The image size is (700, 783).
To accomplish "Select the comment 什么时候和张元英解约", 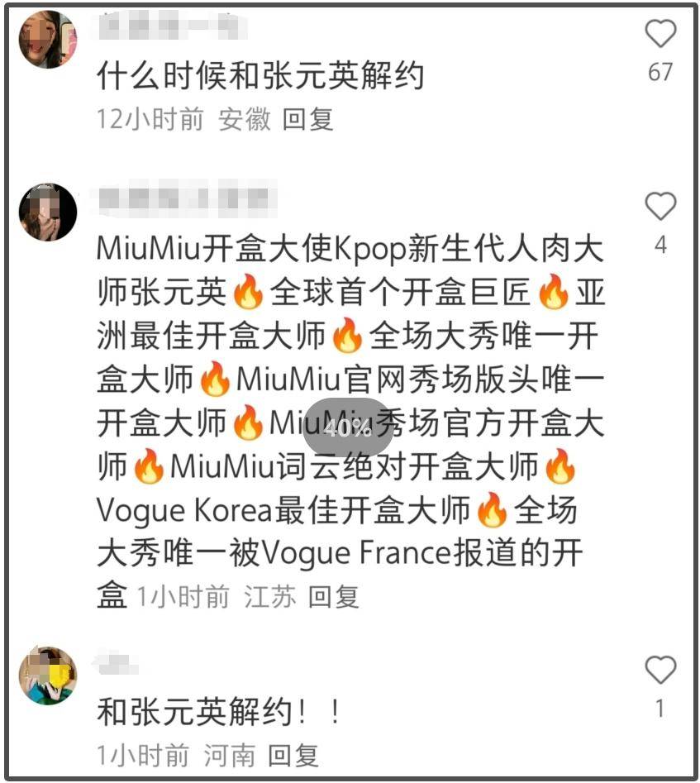I will 260,76.
